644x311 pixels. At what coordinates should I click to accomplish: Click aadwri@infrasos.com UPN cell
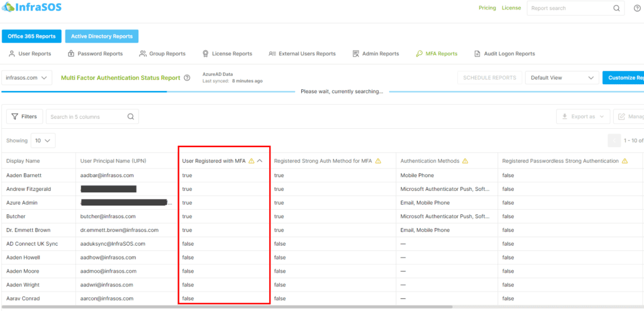click(x=107, y=285)
